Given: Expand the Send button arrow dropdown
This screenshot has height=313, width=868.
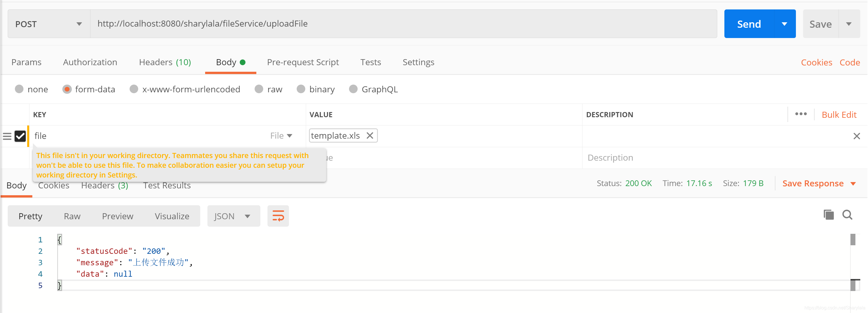Looking at the screenshot, I should (784, 24).
